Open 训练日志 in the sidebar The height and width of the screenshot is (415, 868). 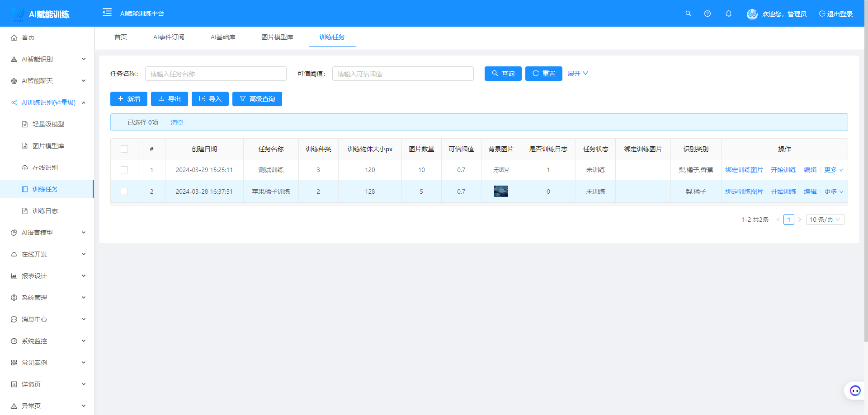(45, 211)
